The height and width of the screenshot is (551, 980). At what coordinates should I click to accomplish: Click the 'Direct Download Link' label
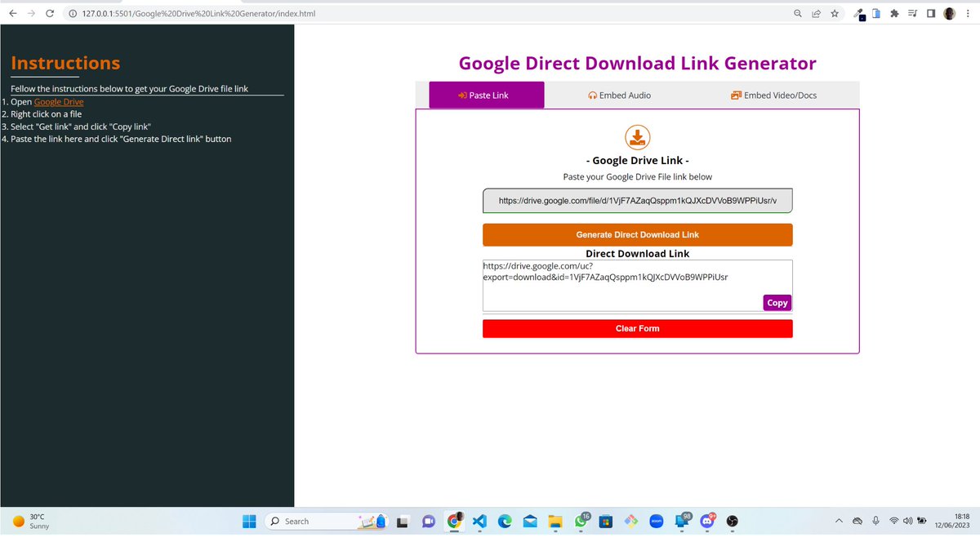[x=638, y=254]
